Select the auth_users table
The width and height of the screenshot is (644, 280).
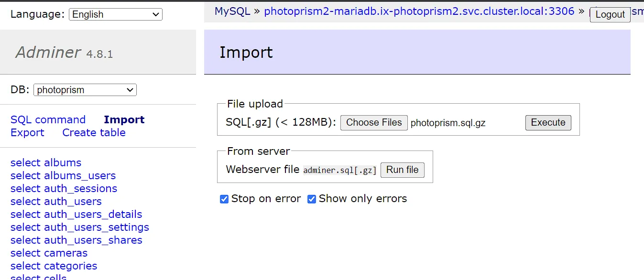point(56,201)
